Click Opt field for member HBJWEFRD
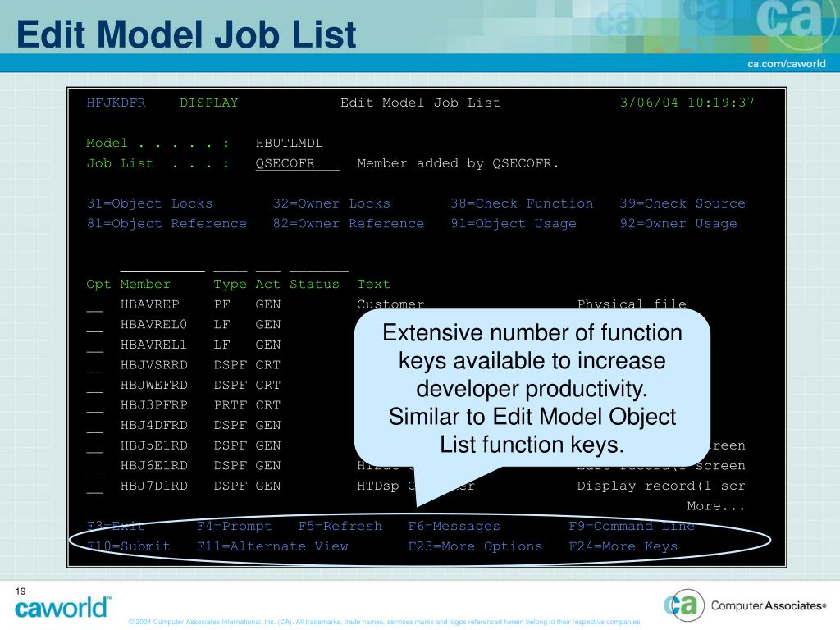Screen dimensions: 840x630 click(x=95, y=386)
